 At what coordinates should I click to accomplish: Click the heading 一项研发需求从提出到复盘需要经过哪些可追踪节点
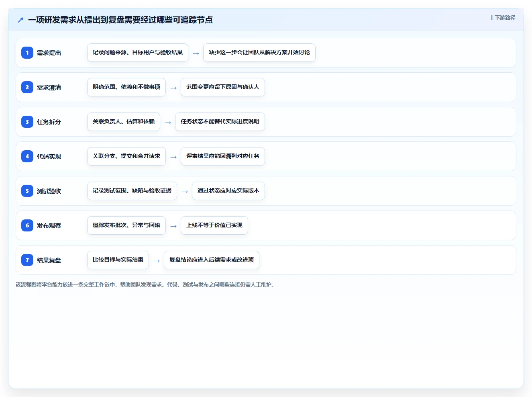pos(120,20)
